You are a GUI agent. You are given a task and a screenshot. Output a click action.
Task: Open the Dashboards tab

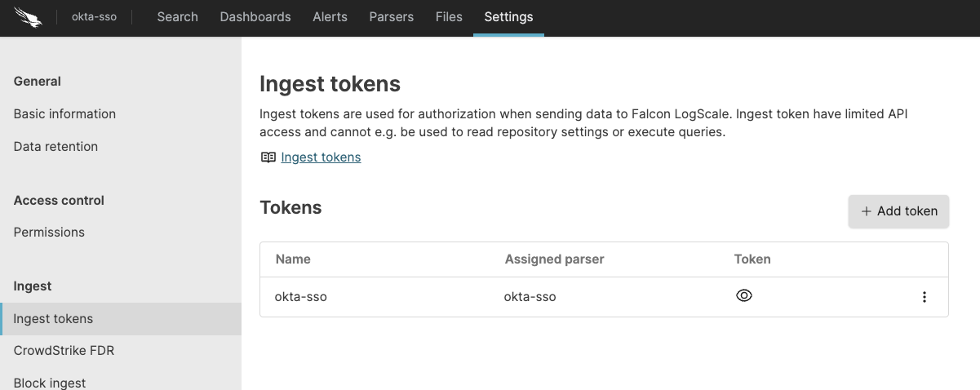[255, 17]
